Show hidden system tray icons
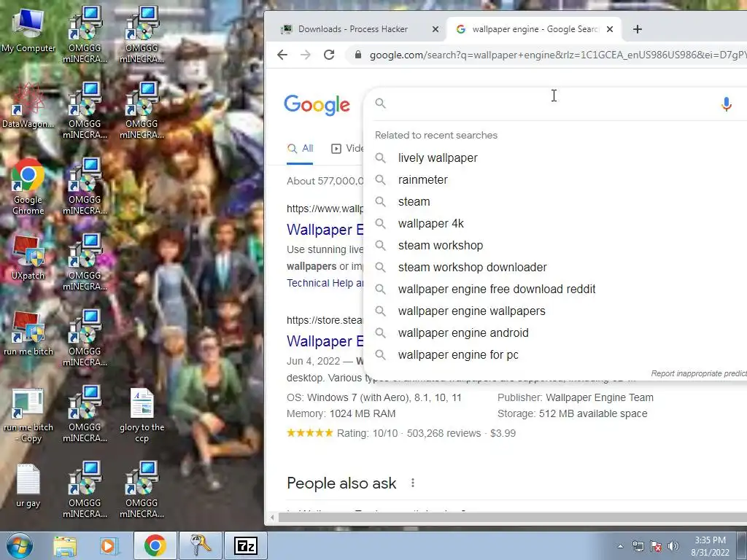 coord(620,546)
